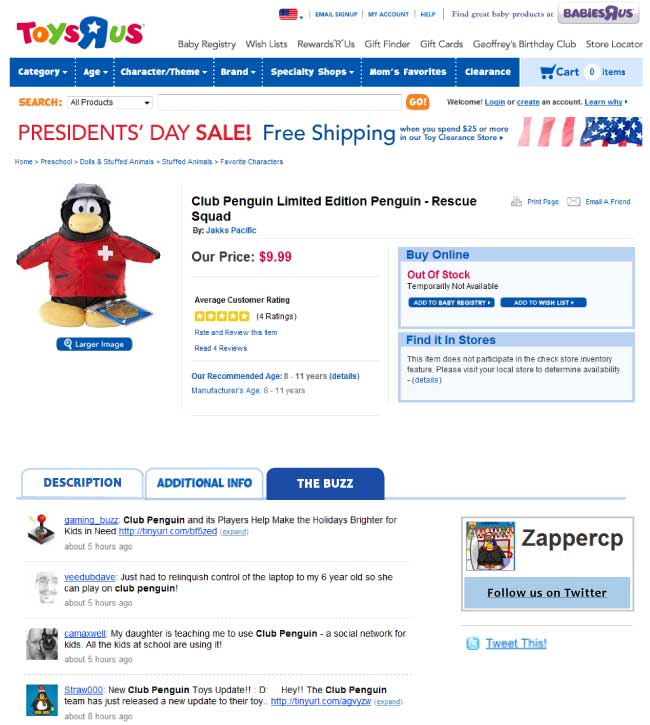650x725 pixels.
Task: Click the gaming_buzz joystick avatar
Action: click(41, 528)
